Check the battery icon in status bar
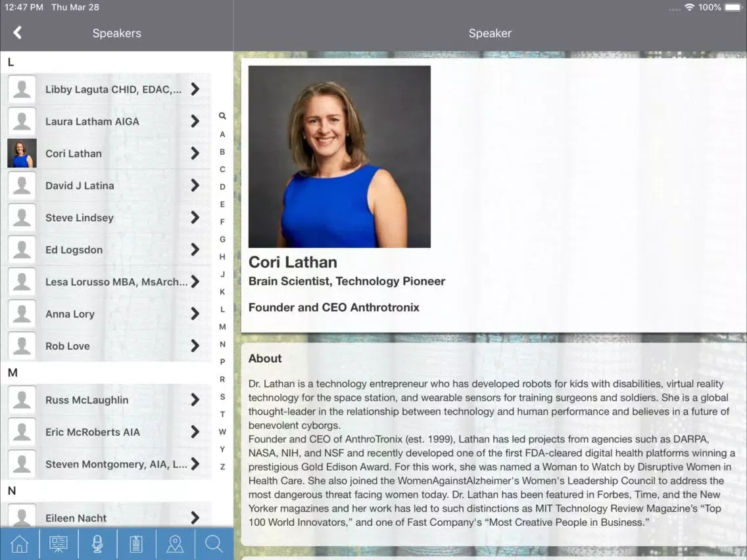Viewport: 747px width, 560px height. pos(734,7)
